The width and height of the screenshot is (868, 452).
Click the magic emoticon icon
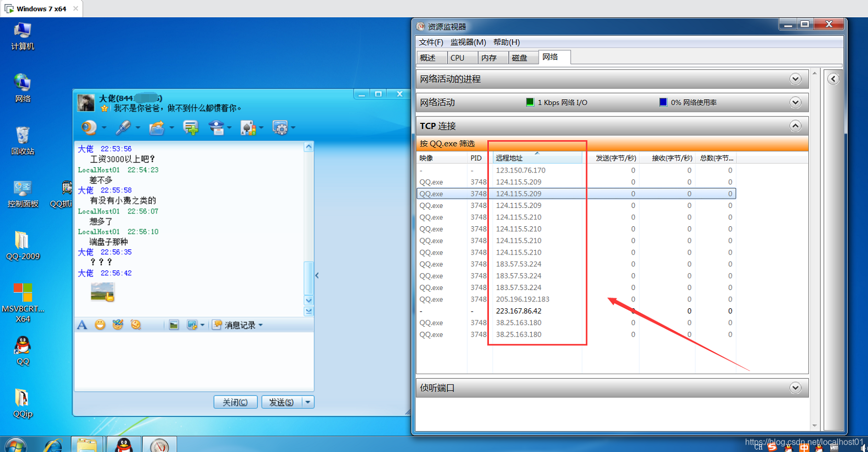pos(118,325)
